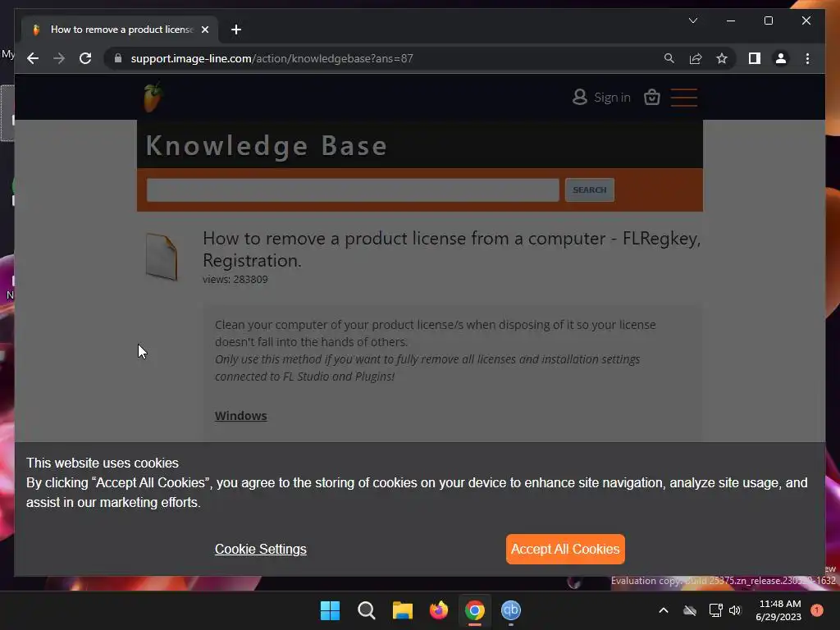840x630 pixels.
Task: Click Accept All Cookies button
Action: pyautogui.click(x=565, y=549)
